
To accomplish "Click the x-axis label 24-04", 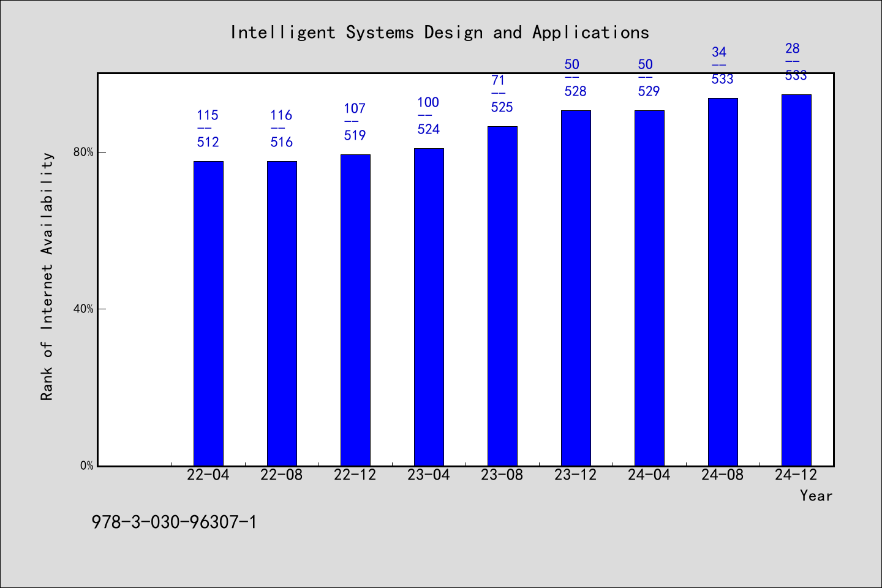I will (x=649, y=475).
